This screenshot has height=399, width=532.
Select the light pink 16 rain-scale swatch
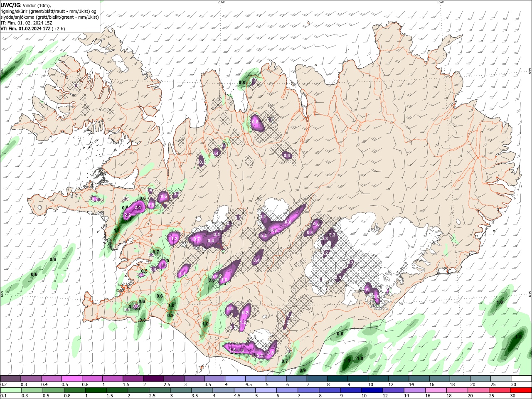[436, 390]
